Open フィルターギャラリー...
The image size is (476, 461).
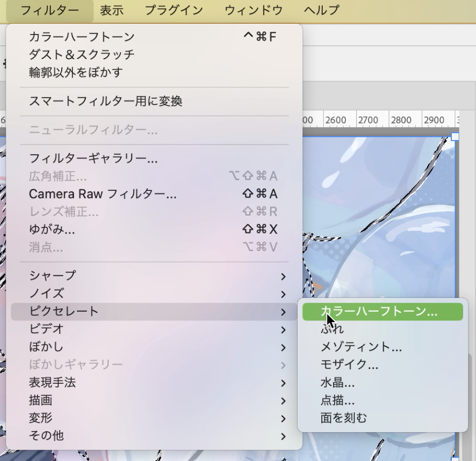point(154,158)
